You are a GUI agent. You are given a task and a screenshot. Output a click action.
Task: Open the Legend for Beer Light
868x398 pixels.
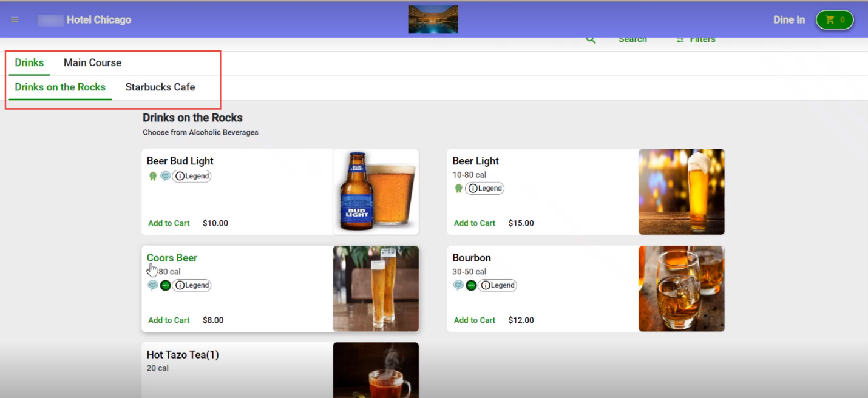coord(485,188)
